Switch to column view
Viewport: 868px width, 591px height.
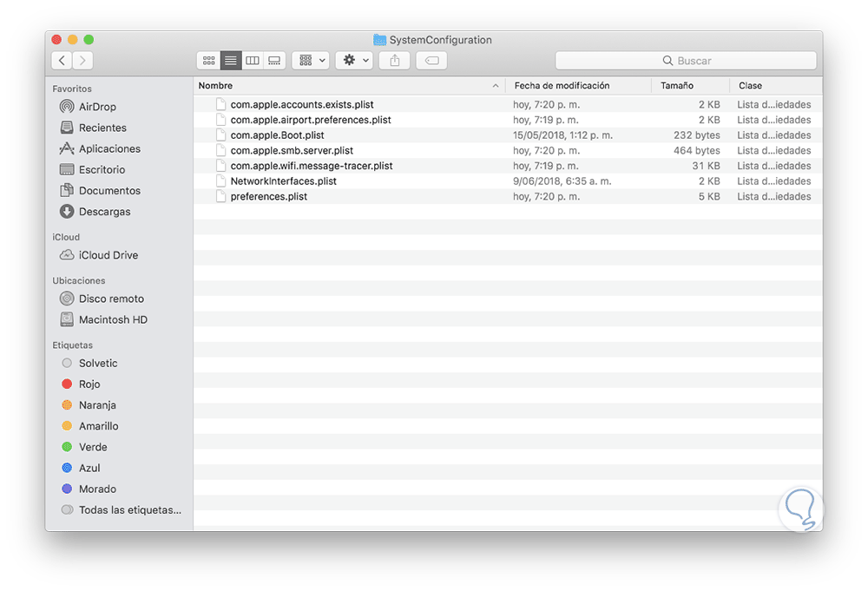point(253,61)
